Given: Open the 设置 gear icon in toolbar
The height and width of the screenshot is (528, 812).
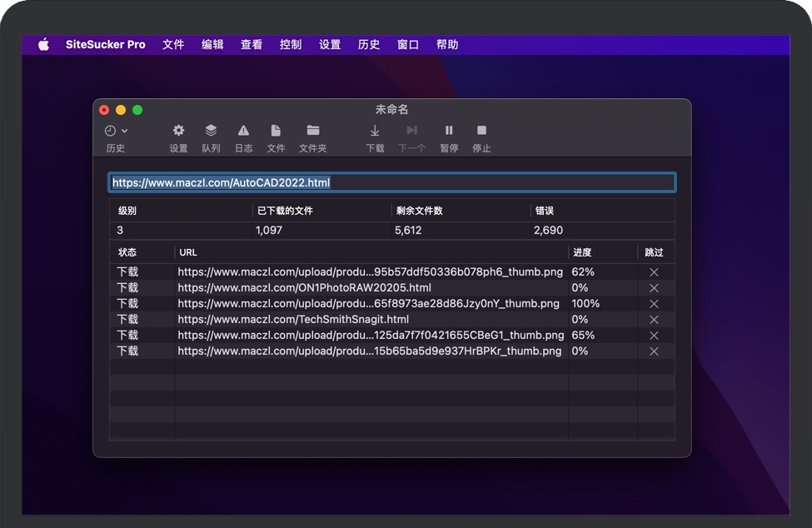Looking at the screenshot, I should pos(178,131).
